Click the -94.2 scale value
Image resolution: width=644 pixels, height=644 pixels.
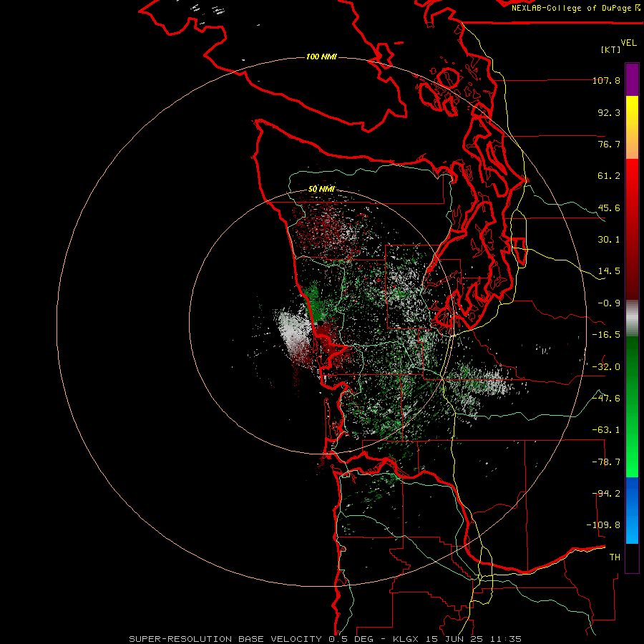point(606,494)
